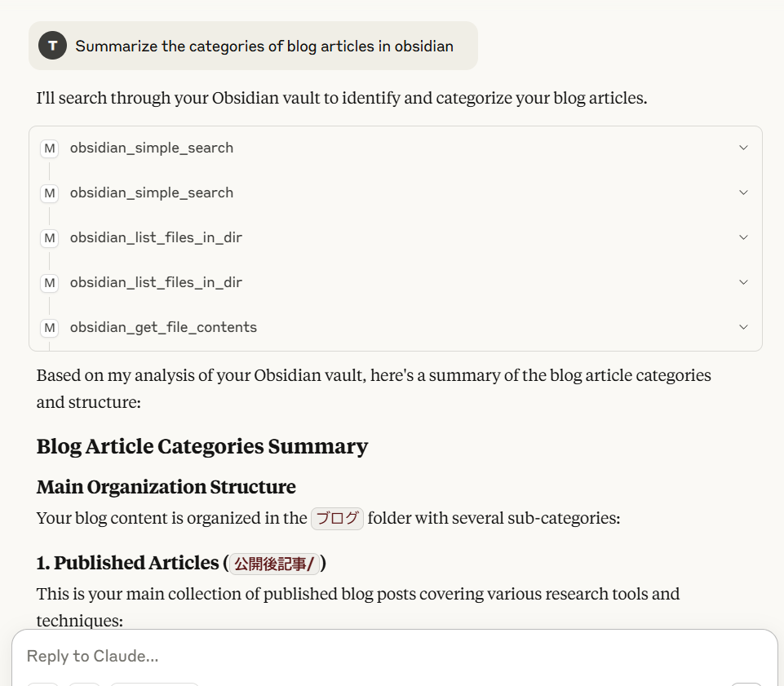
Task: Open the obsidian_get_file_contents call label
Action: [x=163, y=327]
